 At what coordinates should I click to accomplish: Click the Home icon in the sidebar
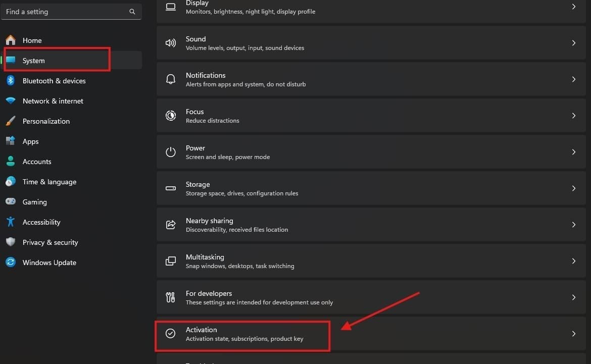pos(11,40)
